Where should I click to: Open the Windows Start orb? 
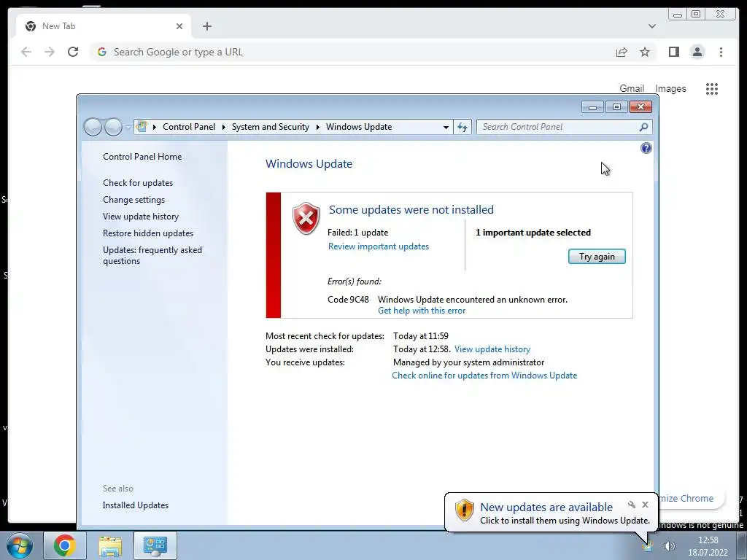(x=19, y=545)
